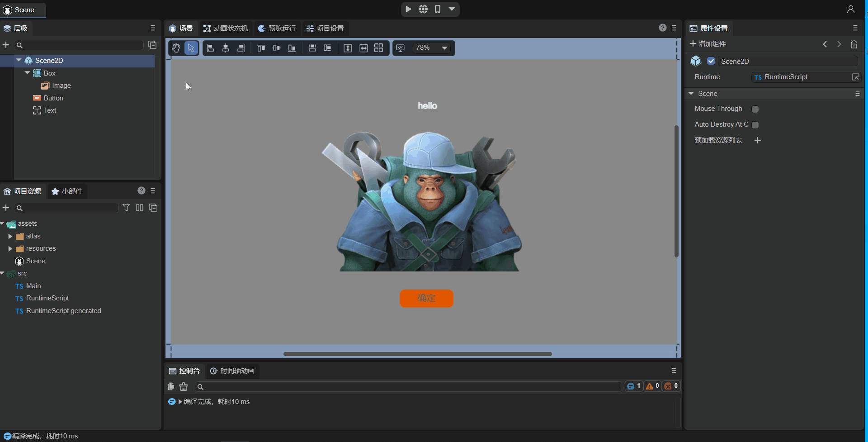Image resolution: width=868 pixels, height=442 pixels.
Task: Open browser preview globe icon
Action: coord(423,9)
